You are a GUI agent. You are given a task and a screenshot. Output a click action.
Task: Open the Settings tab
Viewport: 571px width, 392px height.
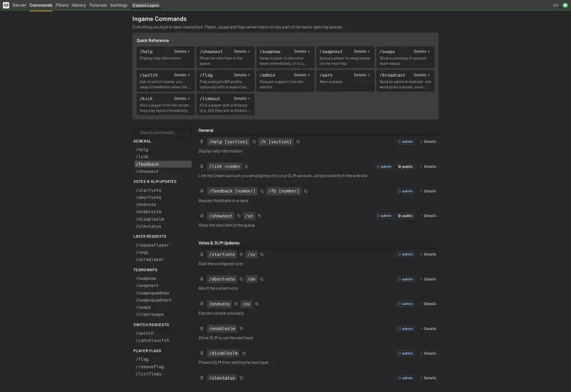click(119, 5)
